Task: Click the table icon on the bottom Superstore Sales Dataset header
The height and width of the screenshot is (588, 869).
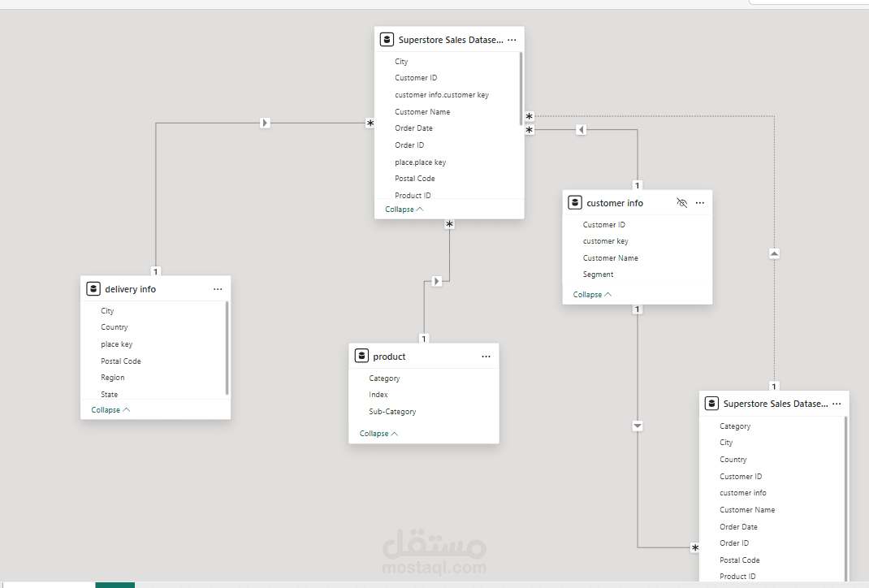Action: (x=711, y=403)
